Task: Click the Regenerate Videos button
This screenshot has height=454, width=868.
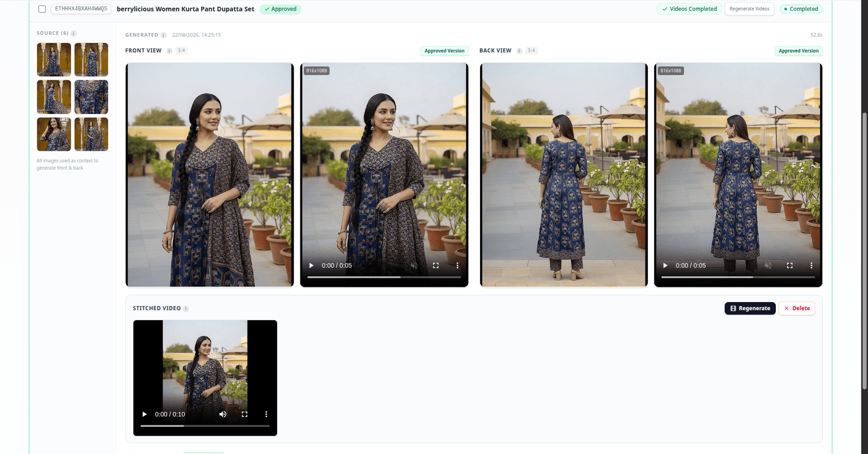Action: [x=750, y=9]
